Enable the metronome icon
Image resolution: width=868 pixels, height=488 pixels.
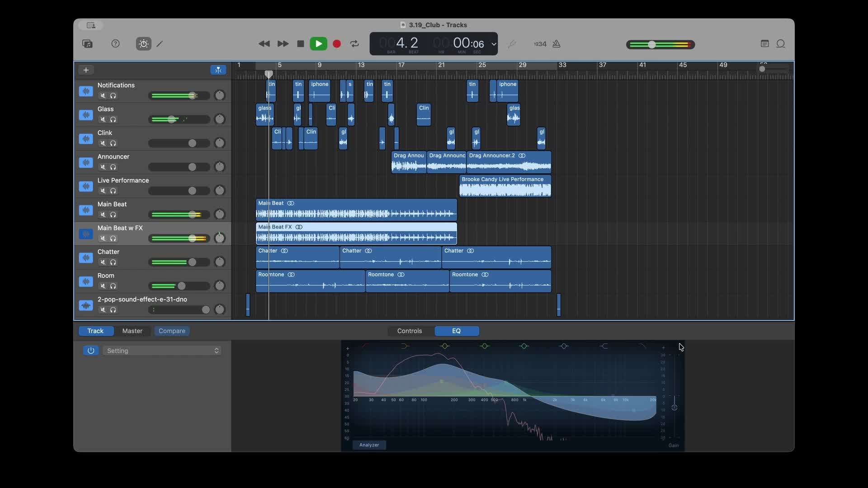(x=557, y=44)
